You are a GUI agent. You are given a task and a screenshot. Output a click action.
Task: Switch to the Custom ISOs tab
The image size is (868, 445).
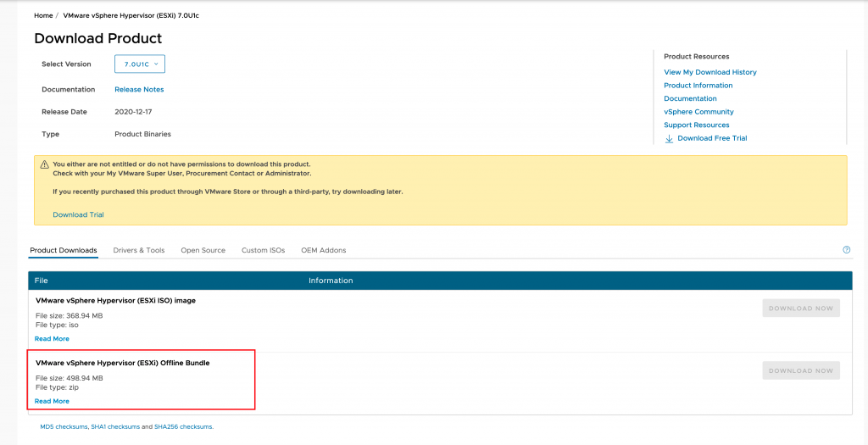pyautogui.click(x=263, y=250)
